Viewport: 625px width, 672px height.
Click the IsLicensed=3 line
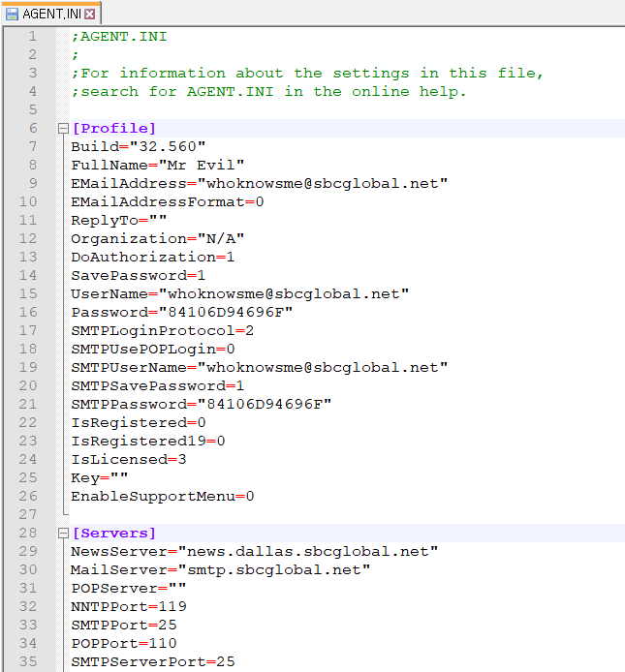click(129, 459)
